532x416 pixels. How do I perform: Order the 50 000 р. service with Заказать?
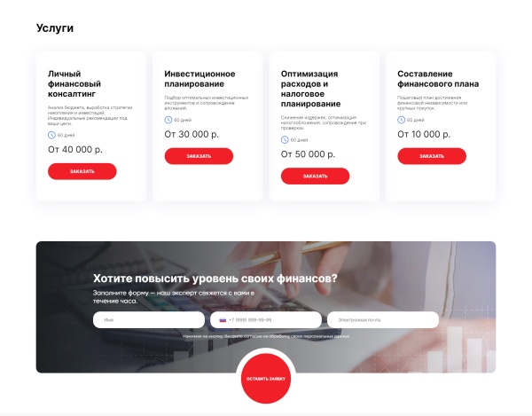[315, 177]
